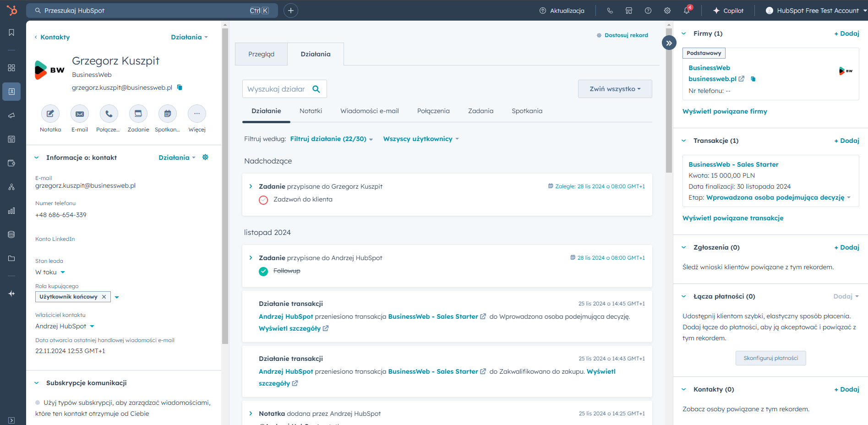Switch to the Połączenia tab

(x=433, y=111)
